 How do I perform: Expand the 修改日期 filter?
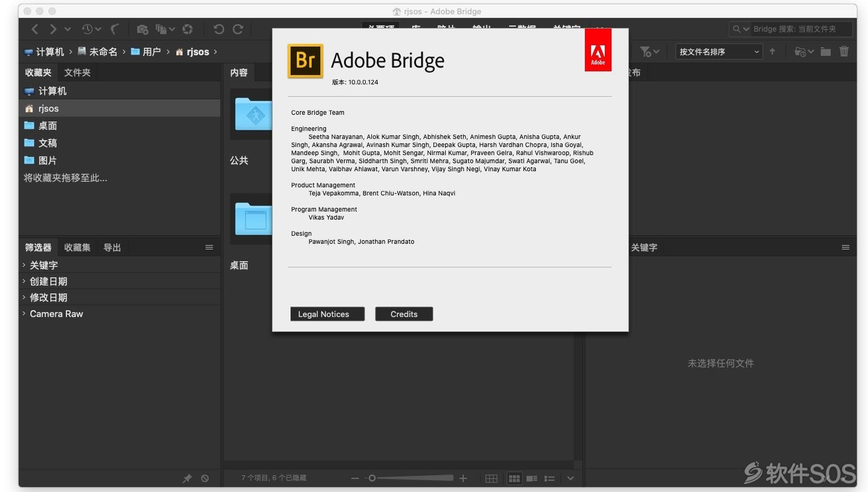(24, 297)
